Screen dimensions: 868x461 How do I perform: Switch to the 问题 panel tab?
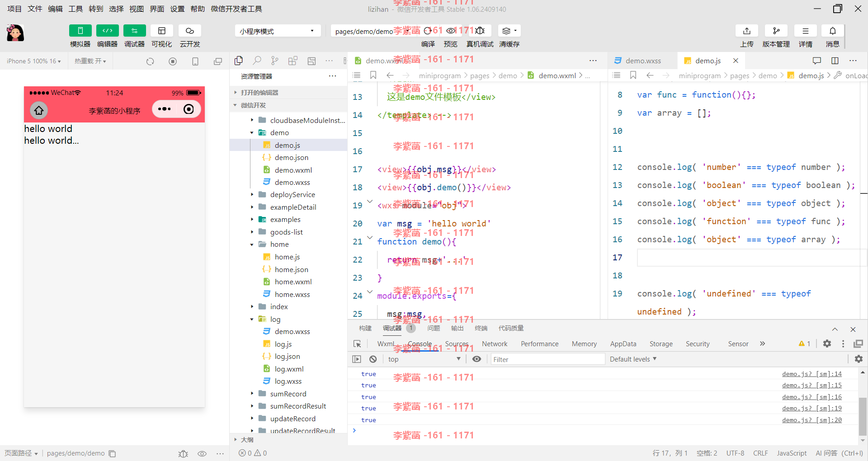tap(434, 328)
